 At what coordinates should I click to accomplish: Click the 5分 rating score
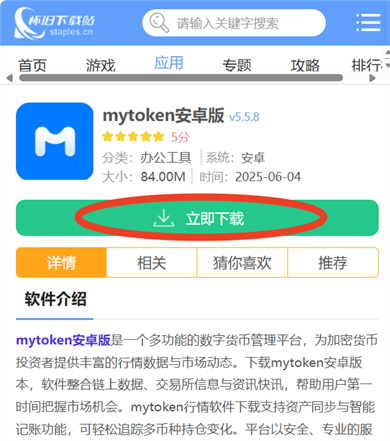click(180, 137)
